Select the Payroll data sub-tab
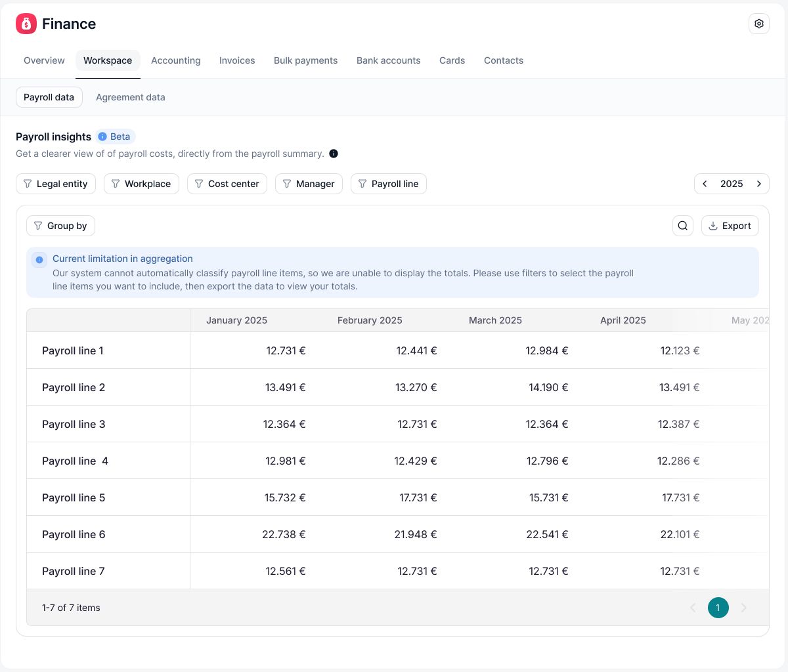788x672 pixels. coord(49,97)
